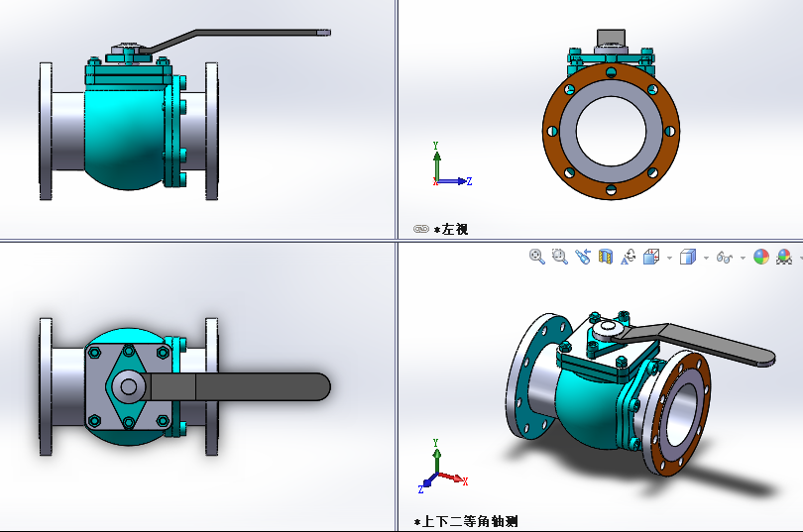Activate the Zoom to Area tool
The width and height of the screenshot is (803, 532).
pyautogui.click(x=559, y=257)
